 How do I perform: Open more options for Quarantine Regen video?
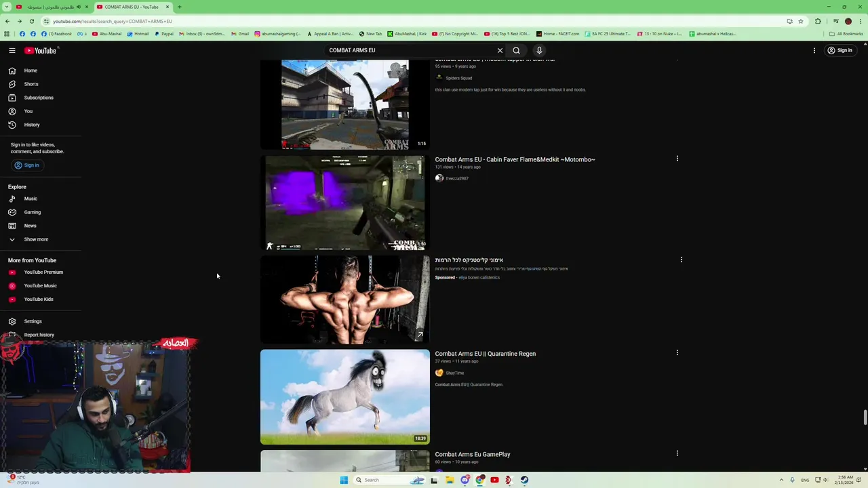point(677,353)
